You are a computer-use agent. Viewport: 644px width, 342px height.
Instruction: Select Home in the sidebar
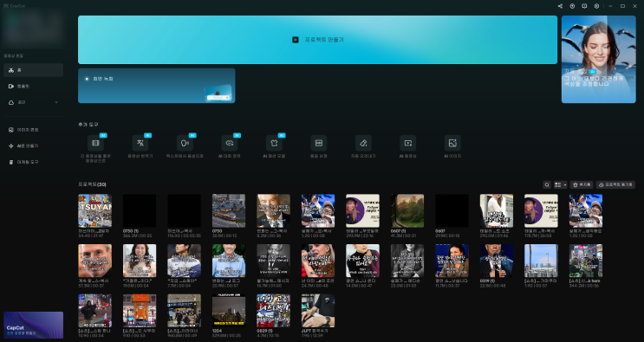33,70
